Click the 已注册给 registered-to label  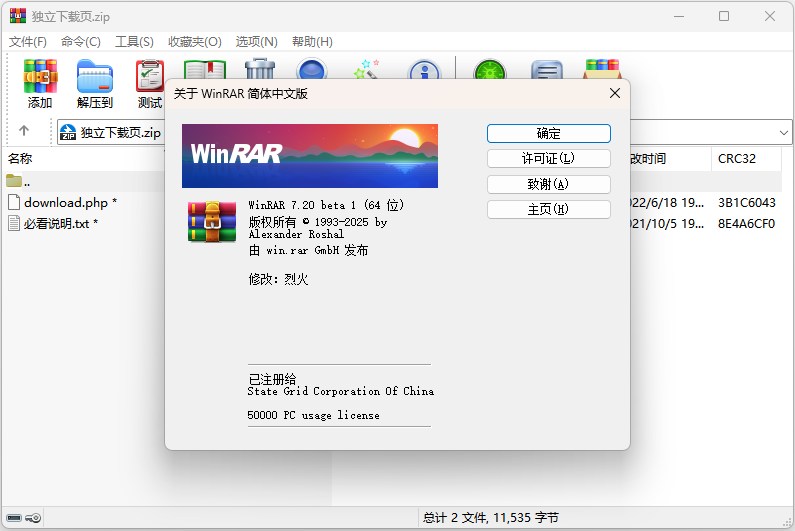tap(272, 379)
